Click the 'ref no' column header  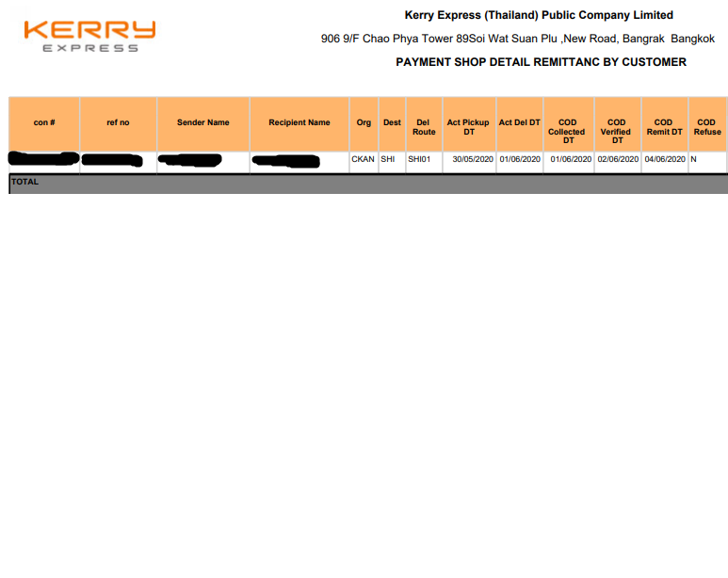click(x=118, y=123)
